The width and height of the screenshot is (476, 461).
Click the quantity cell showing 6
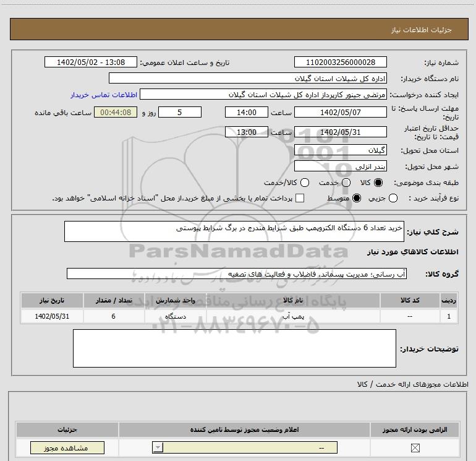coord(114,316)
